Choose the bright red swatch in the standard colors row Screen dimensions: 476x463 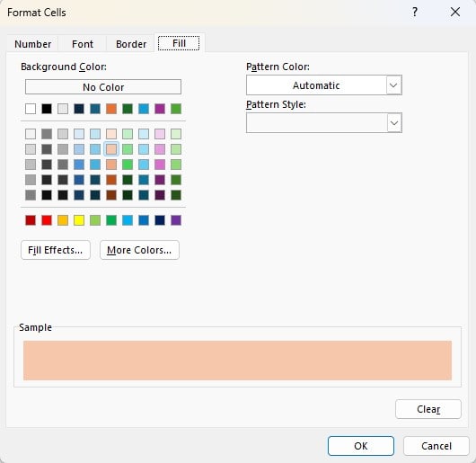47,220
